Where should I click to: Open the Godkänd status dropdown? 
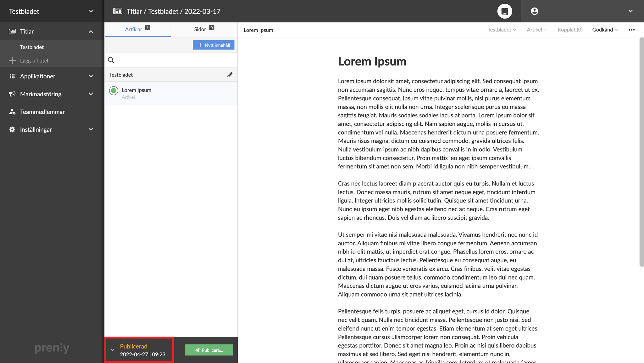click(x=605, y=30)
